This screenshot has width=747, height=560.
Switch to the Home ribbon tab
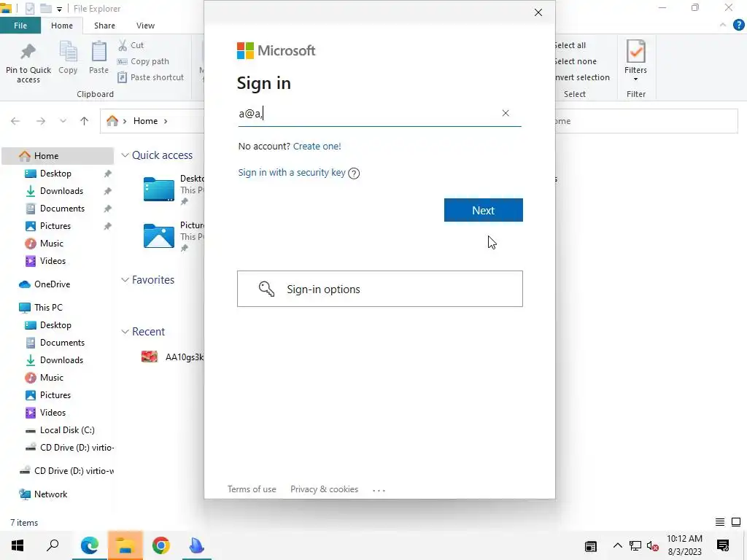tap(62, 26)
